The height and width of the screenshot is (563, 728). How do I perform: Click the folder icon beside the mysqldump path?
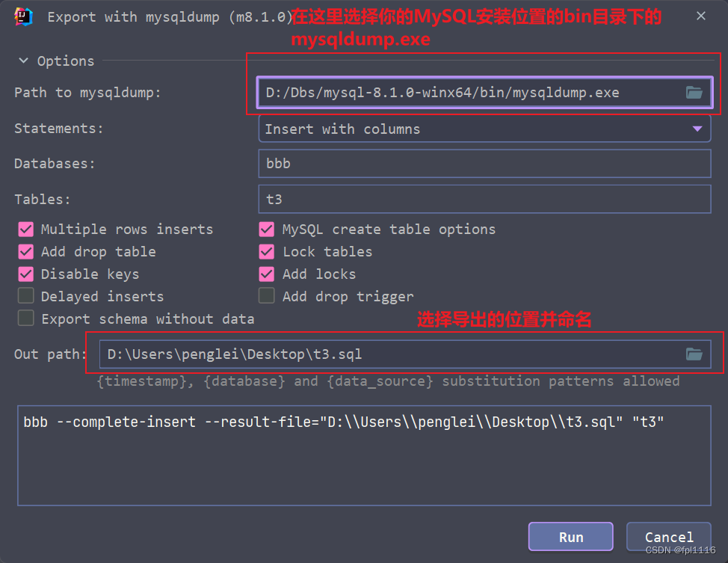click(x=694, y=92)
